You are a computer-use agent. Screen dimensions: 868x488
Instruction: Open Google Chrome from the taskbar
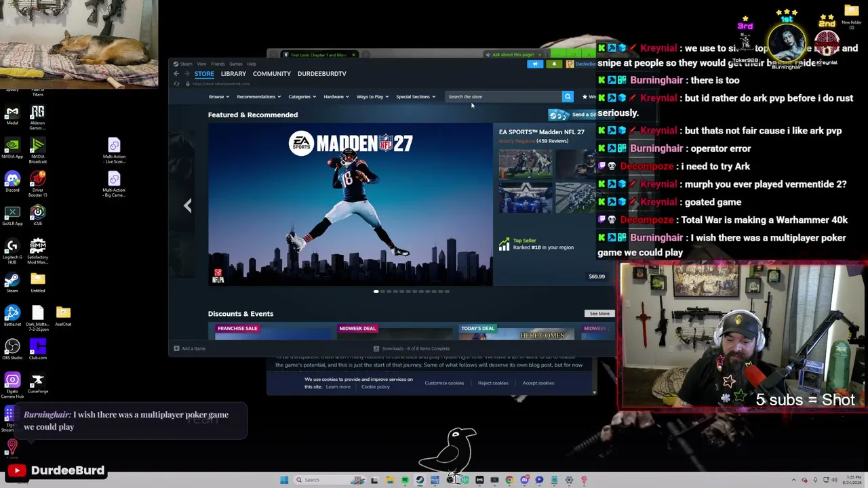point(509,480)
